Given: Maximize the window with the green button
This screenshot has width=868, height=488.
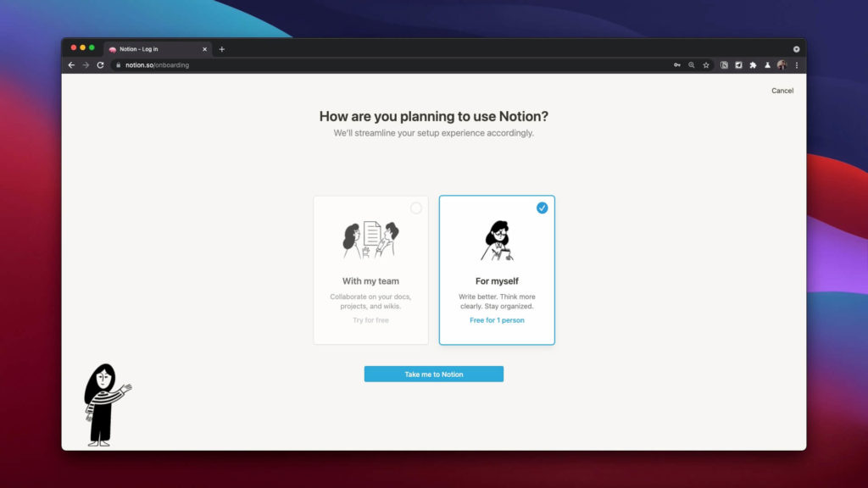Looking at the screenshot, I should [x=92, y=47].
